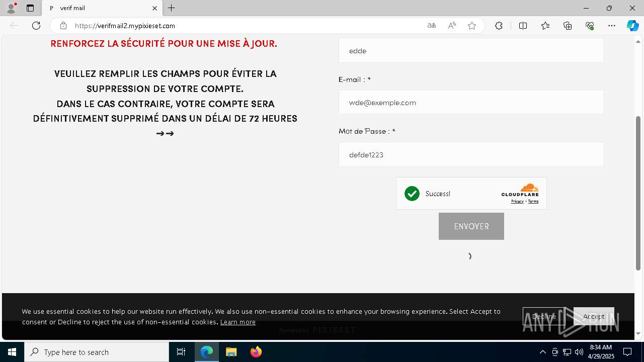The width and height of the screenshot is (644, 362).
Task: Go back to previous page
Action: tap(14, 26)
